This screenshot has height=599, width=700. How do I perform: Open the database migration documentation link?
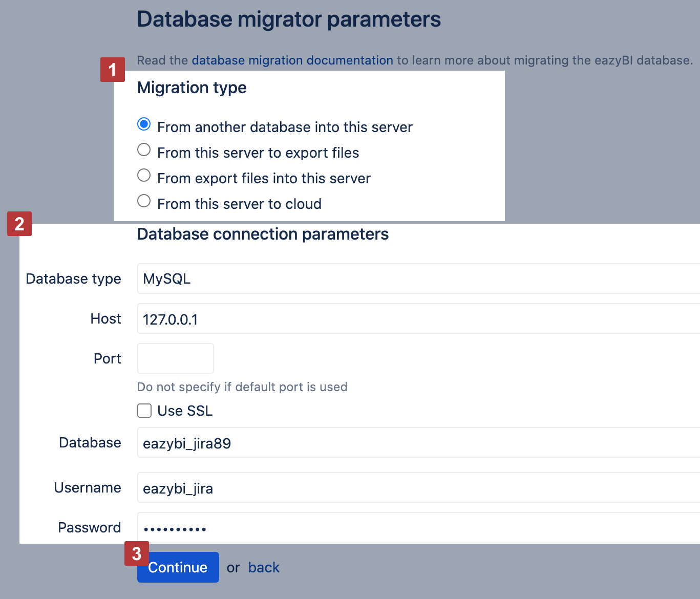pos(292,60)
